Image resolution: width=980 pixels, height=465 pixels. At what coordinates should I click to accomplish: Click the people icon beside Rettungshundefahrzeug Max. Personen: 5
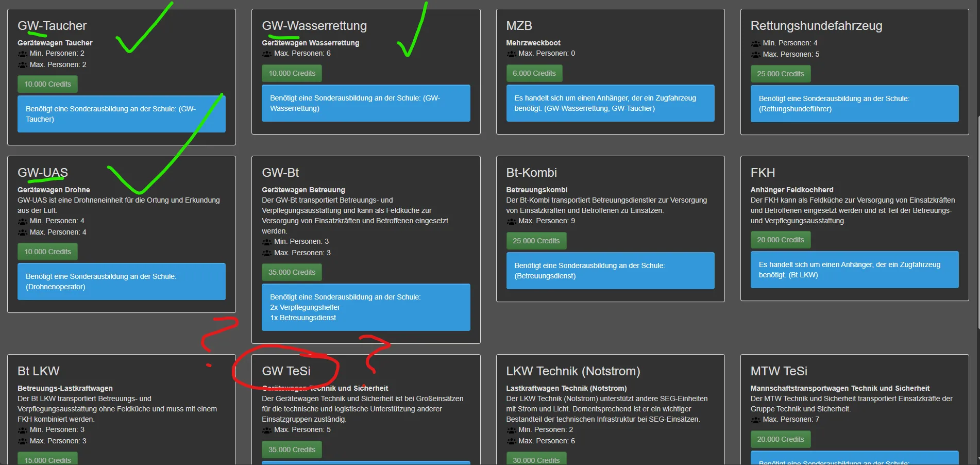point(755,55)
